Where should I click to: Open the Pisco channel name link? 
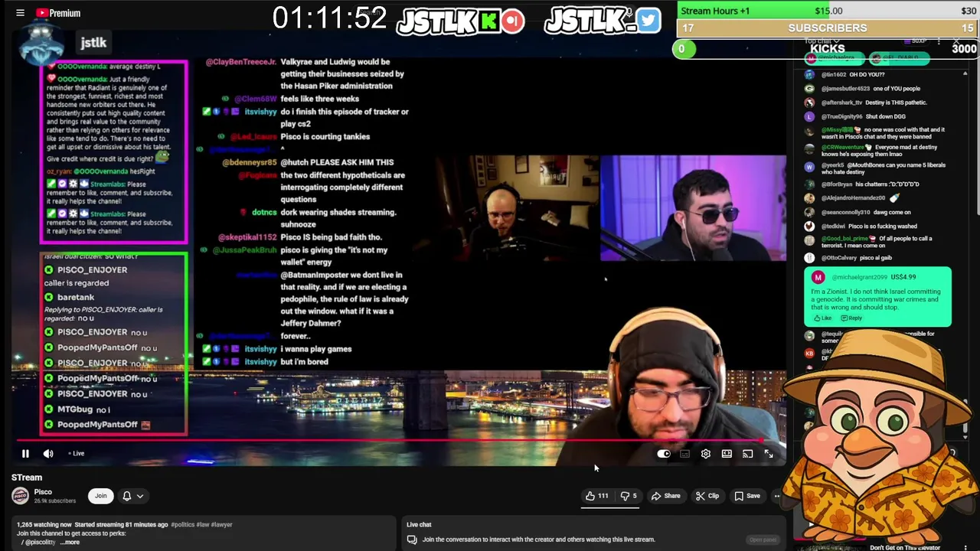click(43, 492)
